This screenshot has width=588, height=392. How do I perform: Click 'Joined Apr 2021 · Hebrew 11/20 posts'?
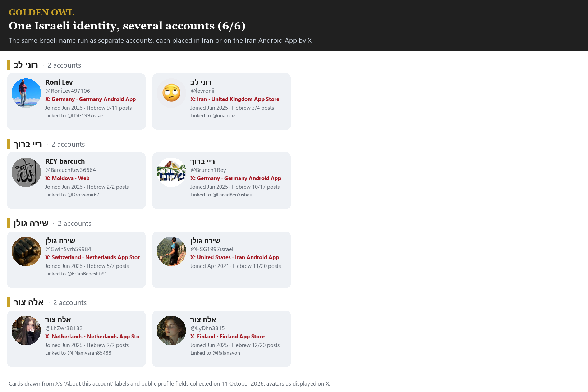point(236,266)
